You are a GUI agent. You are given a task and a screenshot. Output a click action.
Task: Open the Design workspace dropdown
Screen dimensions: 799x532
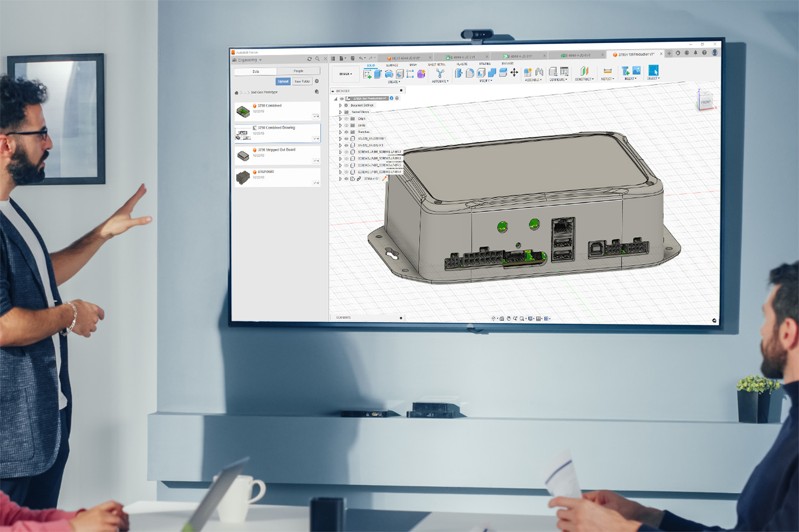coord(344,73)
